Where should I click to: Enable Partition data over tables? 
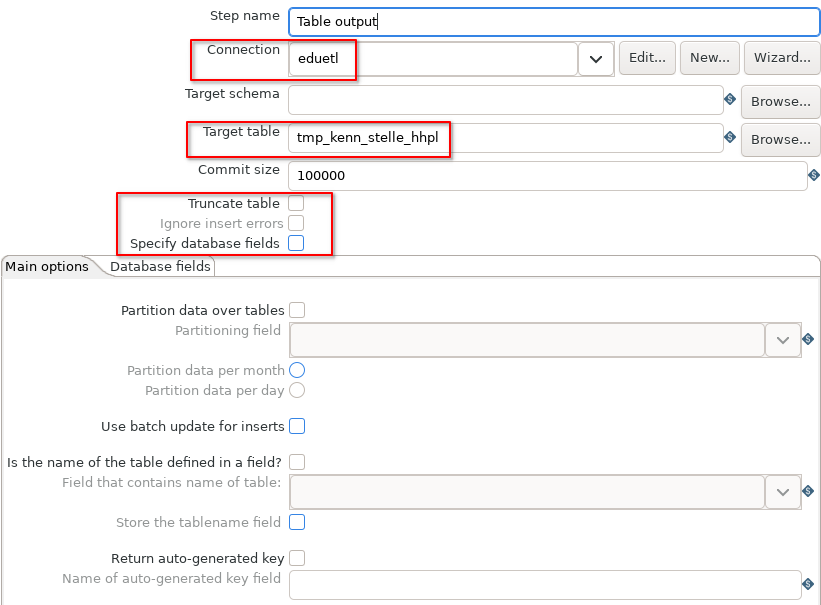[297, 310]
